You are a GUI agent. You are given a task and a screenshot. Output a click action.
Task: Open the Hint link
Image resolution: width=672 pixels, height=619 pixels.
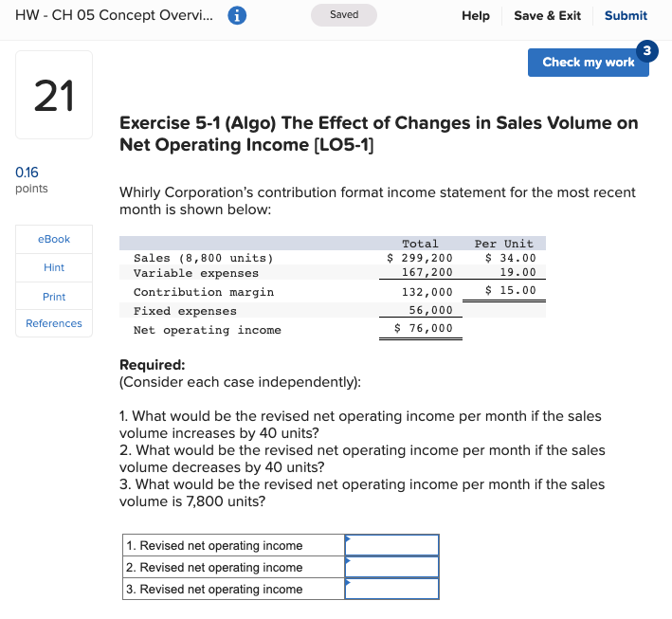coord(54,268)
